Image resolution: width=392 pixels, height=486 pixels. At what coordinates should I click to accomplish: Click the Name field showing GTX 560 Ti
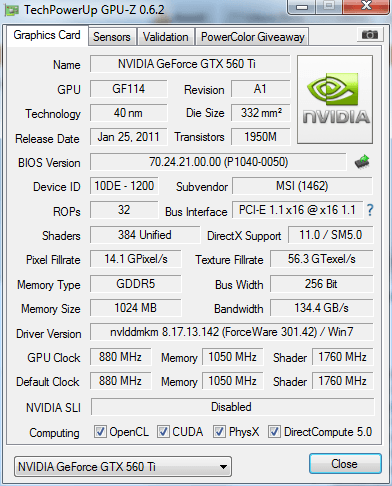(190, 64)
